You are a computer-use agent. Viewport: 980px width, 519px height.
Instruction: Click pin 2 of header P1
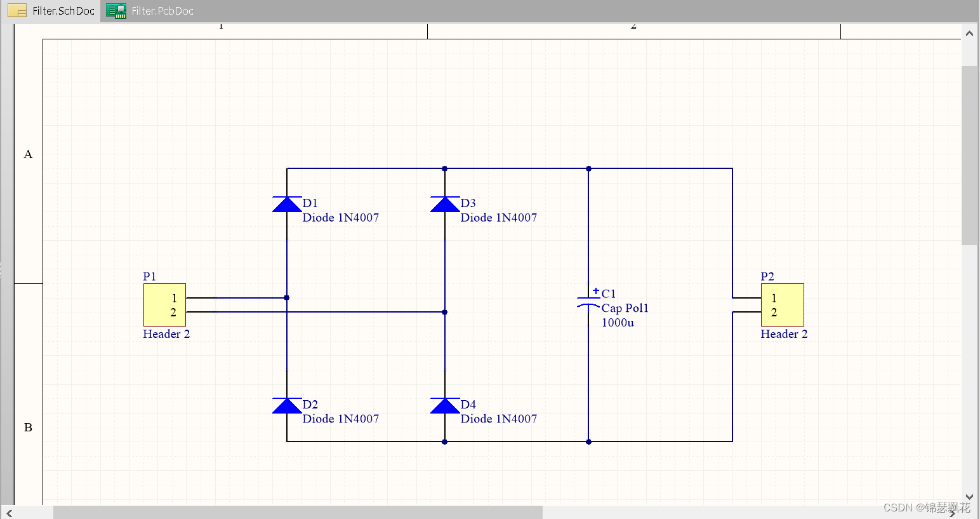pos(173,313)
